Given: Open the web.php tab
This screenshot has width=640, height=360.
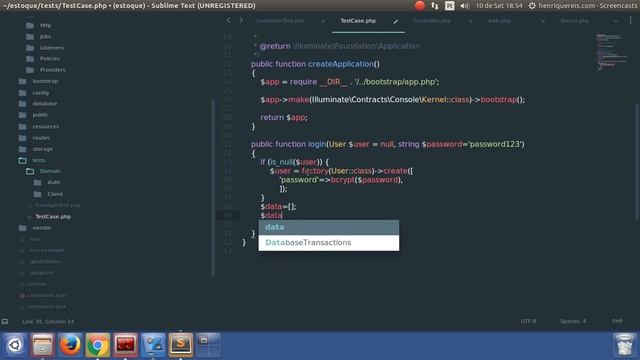Looking at the screenshot, I should (x=499, y=21).
